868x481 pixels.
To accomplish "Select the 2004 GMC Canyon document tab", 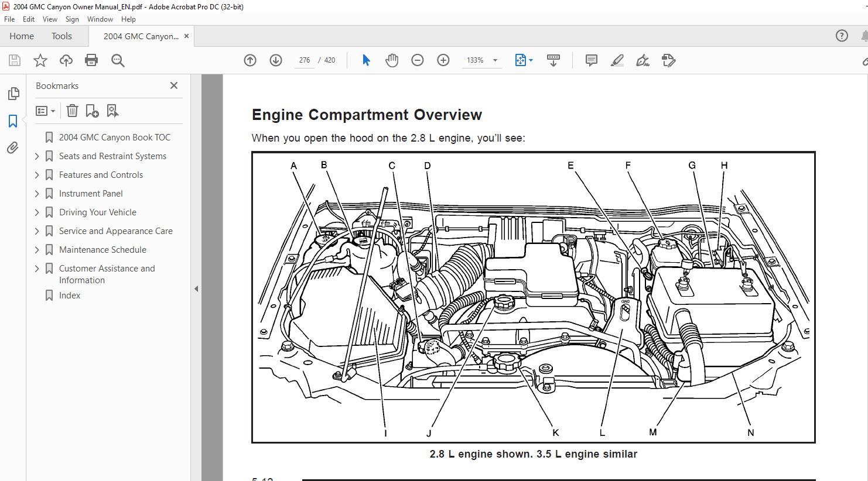I will (141, 36).
